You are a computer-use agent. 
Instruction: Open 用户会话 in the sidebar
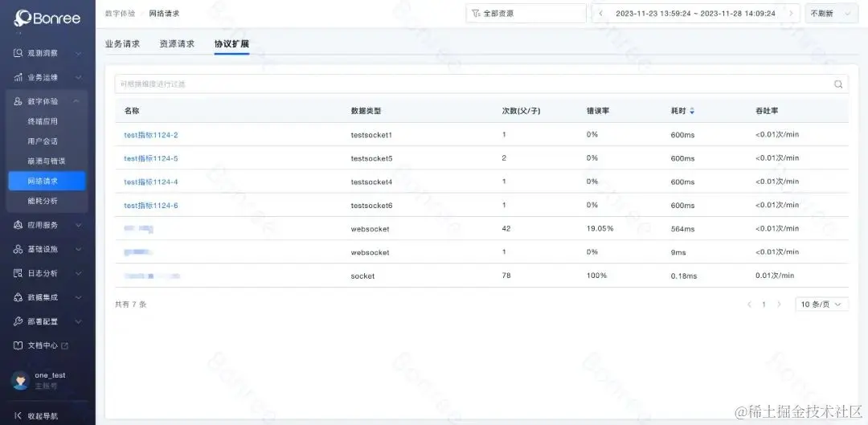[x=43, y=141]
